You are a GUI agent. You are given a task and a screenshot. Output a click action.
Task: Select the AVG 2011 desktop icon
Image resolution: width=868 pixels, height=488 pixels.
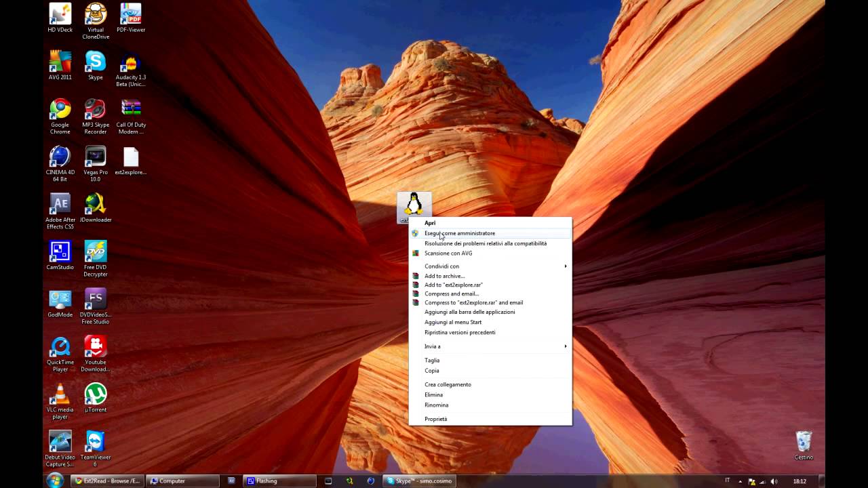pos(60,65)
